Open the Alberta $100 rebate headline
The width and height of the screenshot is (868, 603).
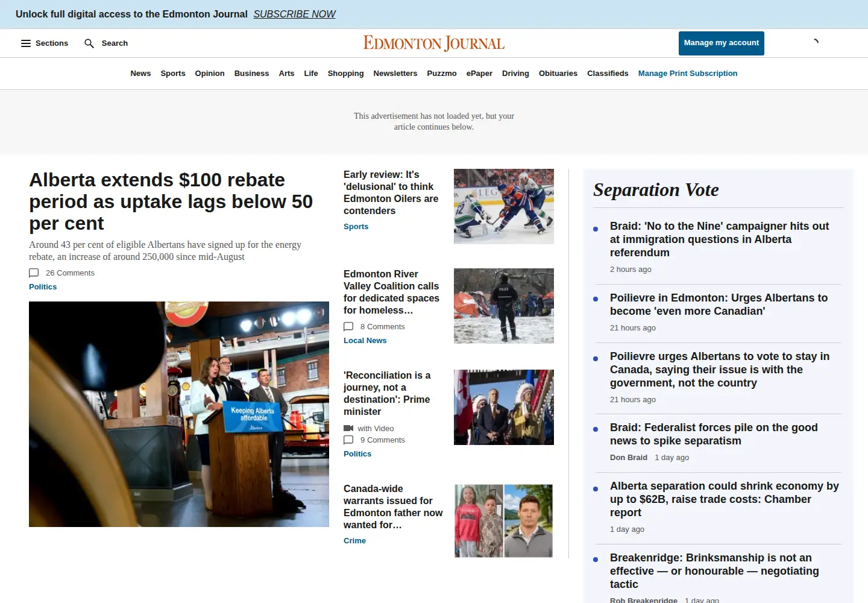coord(171,201)
